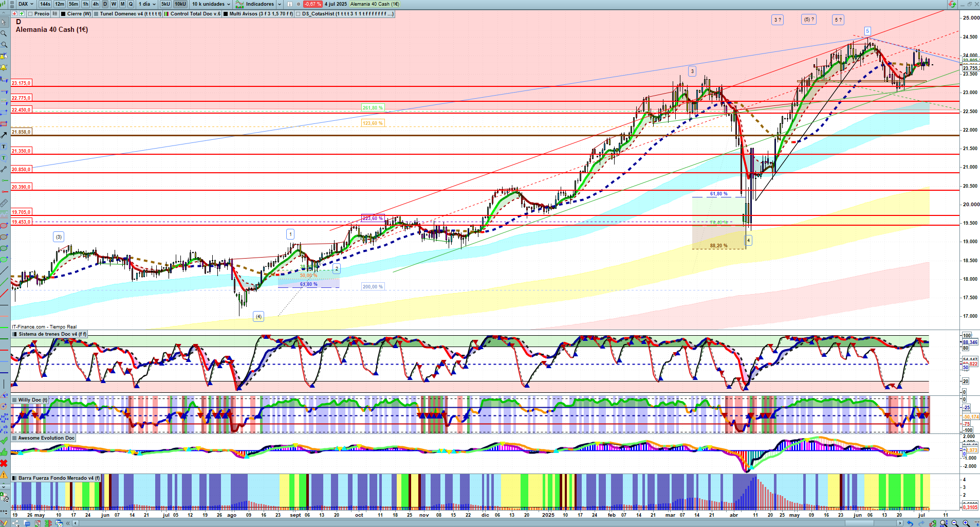Select the arrow drawing tool in the sidebar
Image resolution: width=980 pixels, height=527 pixels.
[4, 135]
